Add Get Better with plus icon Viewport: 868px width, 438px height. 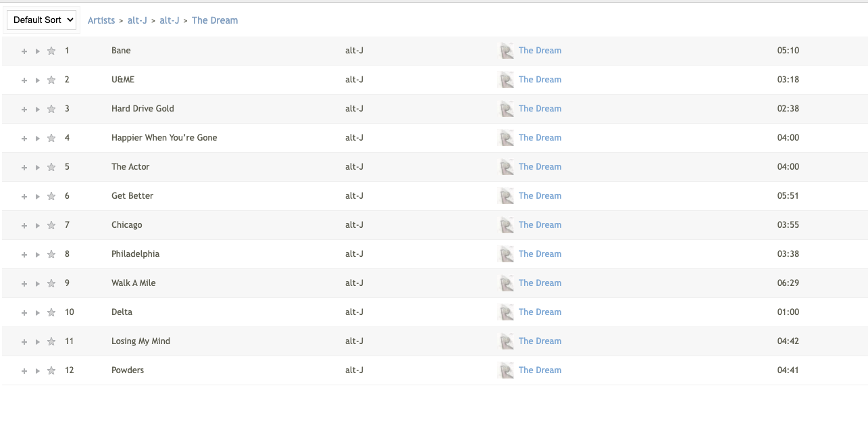24,197
